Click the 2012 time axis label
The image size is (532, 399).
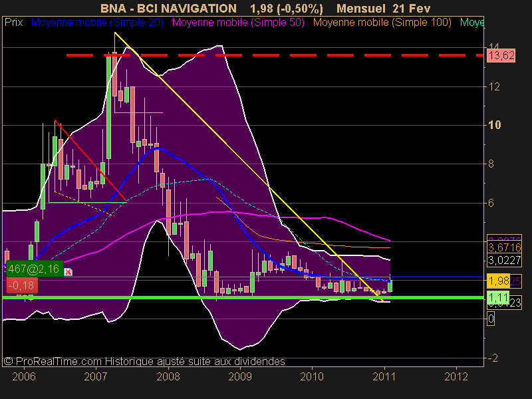456,376
